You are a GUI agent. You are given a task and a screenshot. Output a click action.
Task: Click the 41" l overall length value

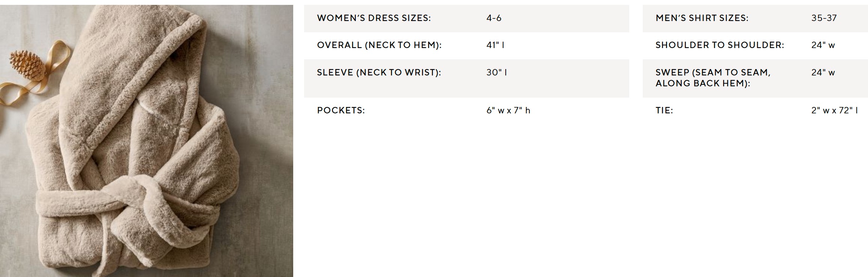point(495,45)
